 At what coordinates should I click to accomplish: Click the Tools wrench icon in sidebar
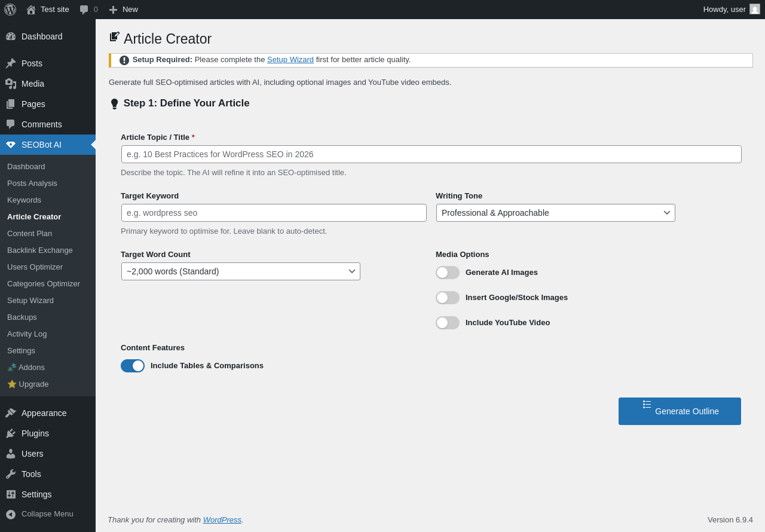click(11, 474)
